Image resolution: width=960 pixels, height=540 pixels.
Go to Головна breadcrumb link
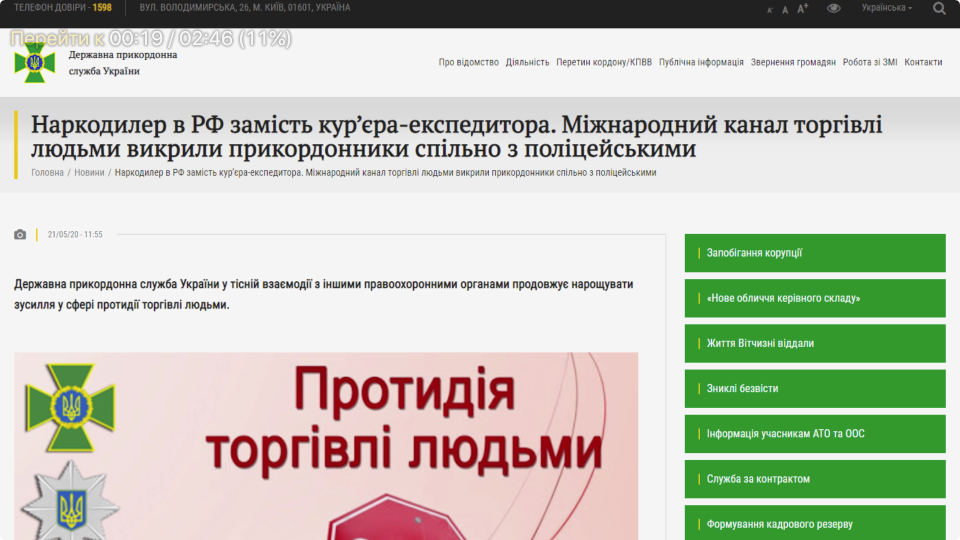pyautogui.click(x=47, y=173)
